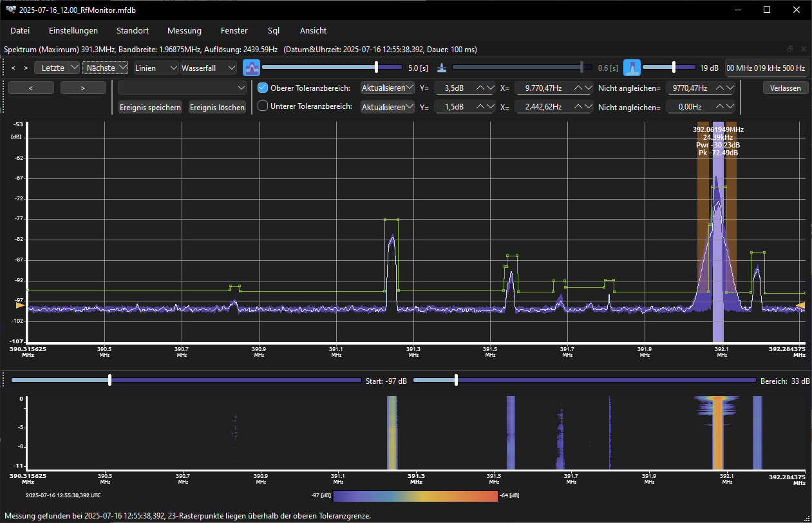812x523 pixels.
Task: Click the right orange level marker arrow
Action: [800, 305]
